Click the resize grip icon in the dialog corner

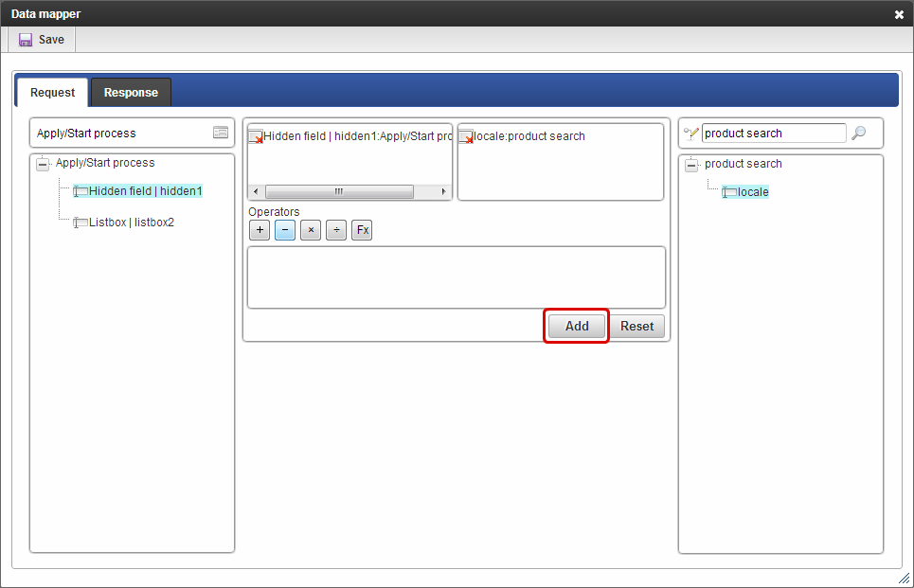click(x=905, y=579)
